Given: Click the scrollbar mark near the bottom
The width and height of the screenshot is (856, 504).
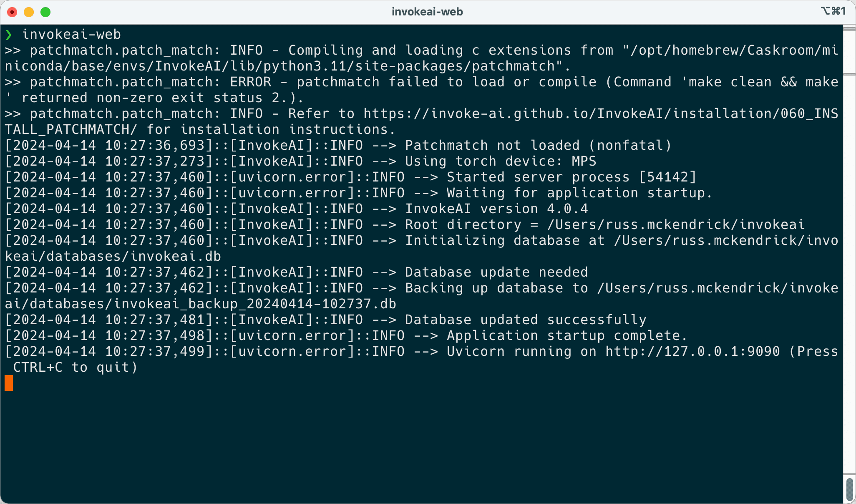Looking at the screenshot, I should point(849,474).
